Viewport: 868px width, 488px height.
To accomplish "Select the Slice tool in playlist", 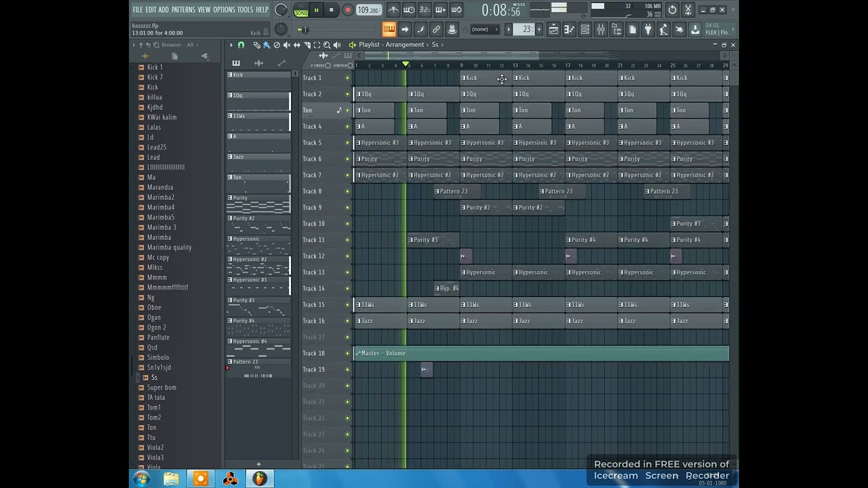I will coord(307,45).
